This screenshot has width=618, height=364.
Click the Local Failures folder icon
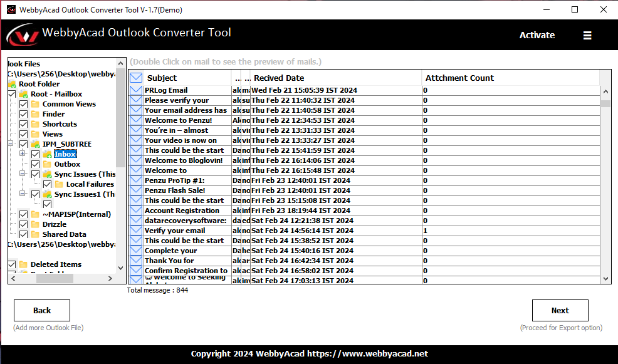[x=59, y=184]
